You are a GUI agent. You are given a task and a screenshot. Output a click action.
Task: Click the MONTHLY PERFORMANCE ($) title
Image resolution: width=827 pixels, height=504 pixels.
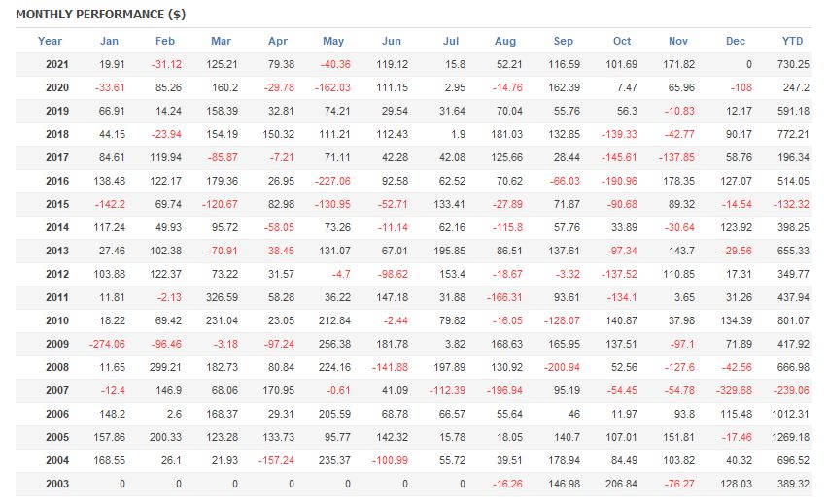tap(101, 16)
